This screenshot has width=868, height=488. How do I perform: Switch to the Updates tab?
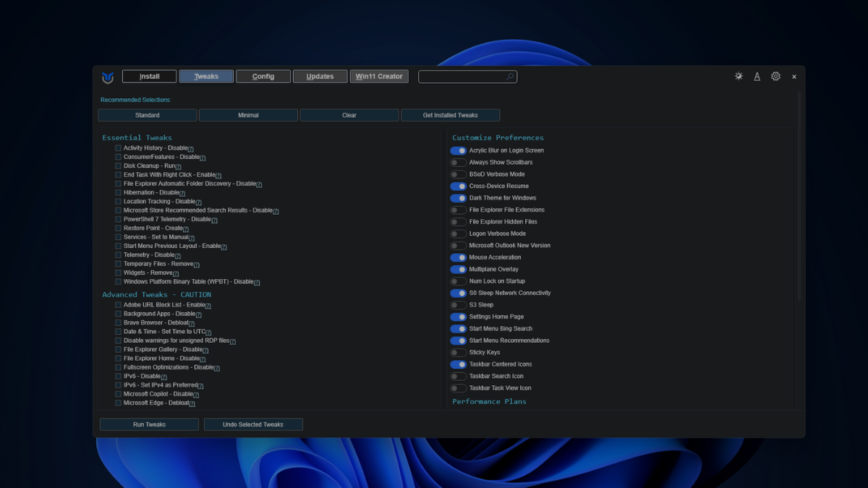(320, 77)
